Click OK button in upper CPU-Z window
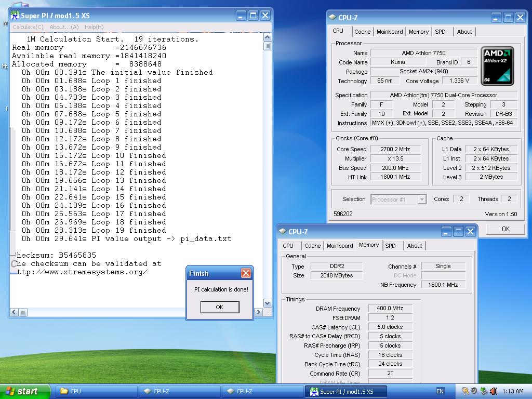Viewport: 532px width, 399px height. coord(506,229)
